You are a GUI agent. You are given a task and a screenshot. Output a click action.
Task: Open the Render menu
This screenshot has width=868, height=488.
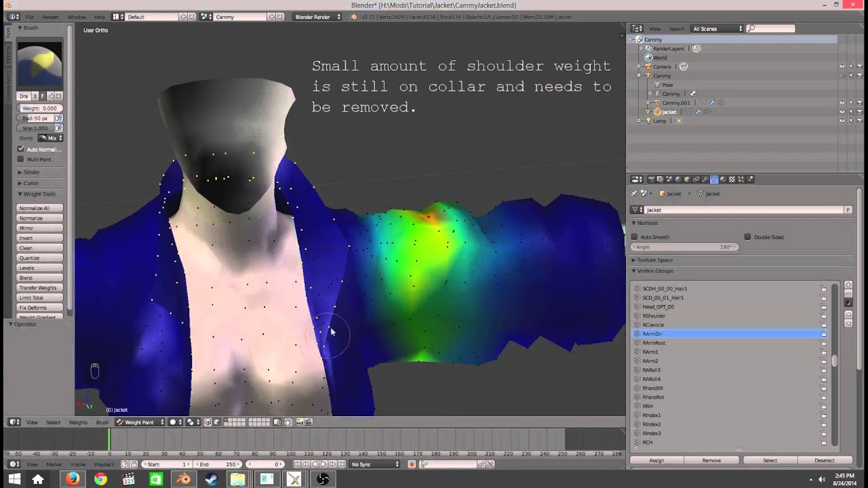pyautogui.click(x=51, y=17)
